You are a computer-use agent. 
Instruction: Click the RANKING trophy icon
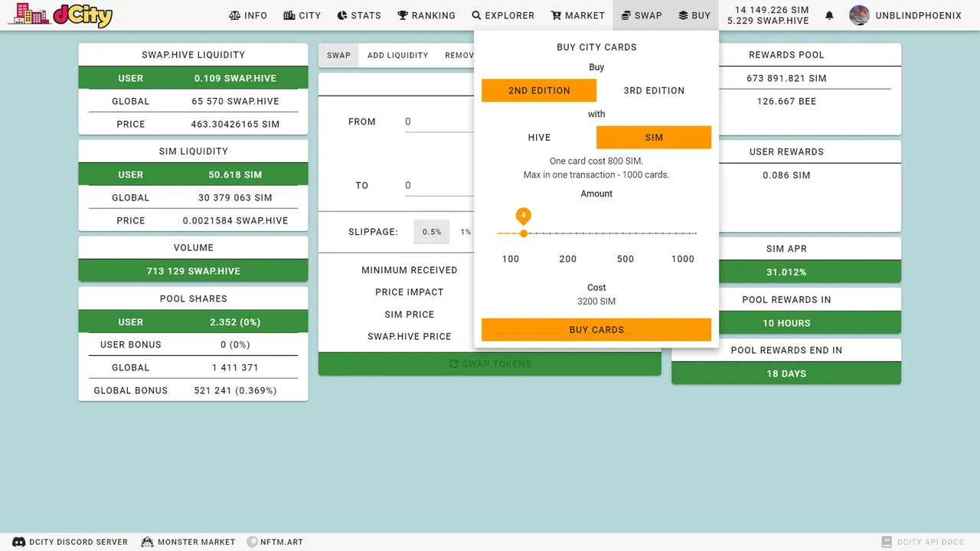(403, 15)
